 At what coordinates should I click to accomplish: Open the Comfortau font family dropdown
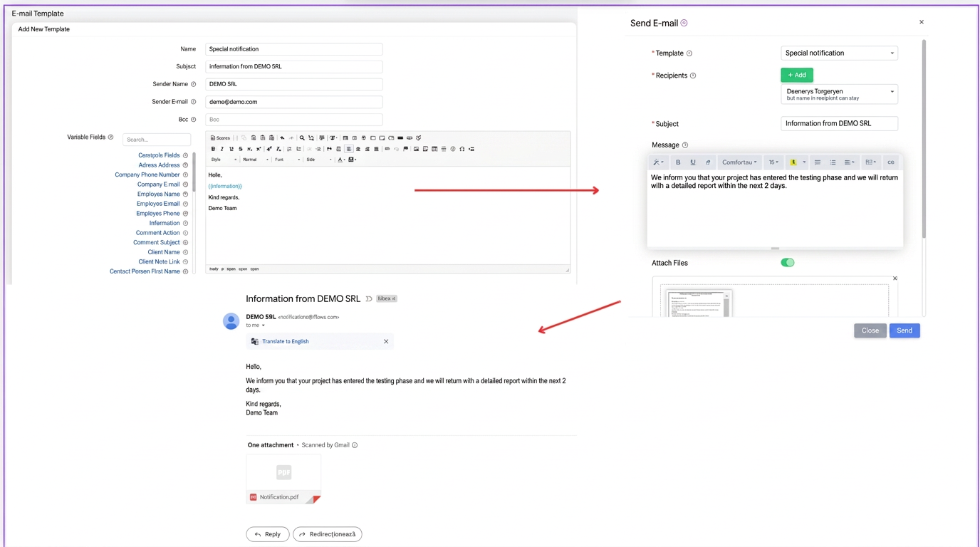click(739, 162)
